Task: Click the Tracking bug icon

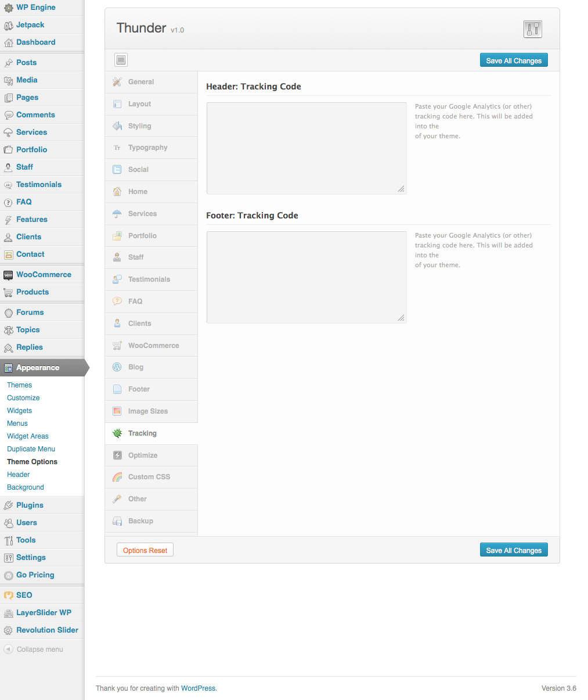Action: point(117,433)
